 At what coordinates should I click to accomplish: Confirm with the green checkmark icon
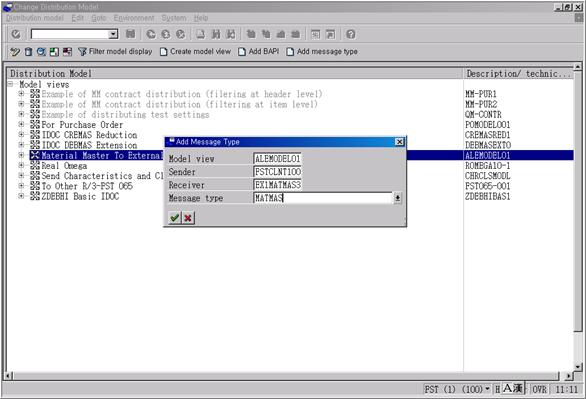click(x=175, y=217)
